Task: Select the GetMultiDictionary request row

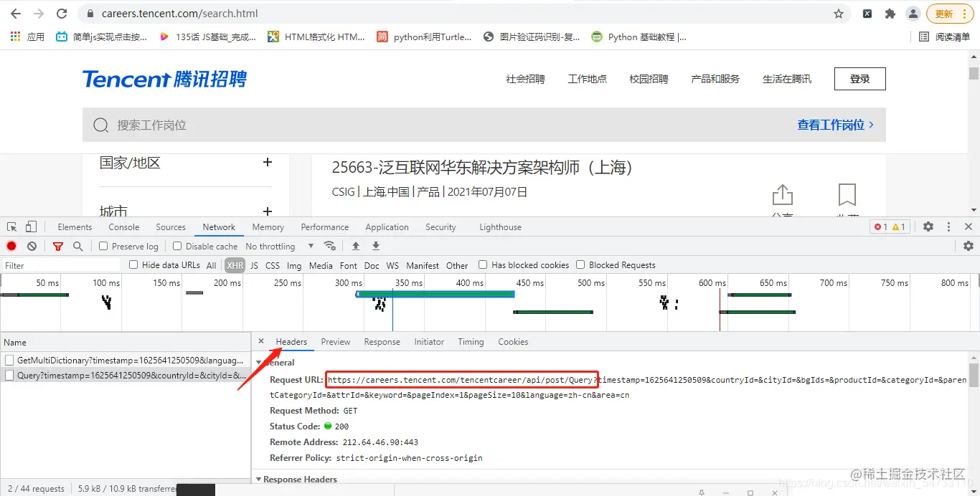Action: pyautogui.click(x=125, y=361)
